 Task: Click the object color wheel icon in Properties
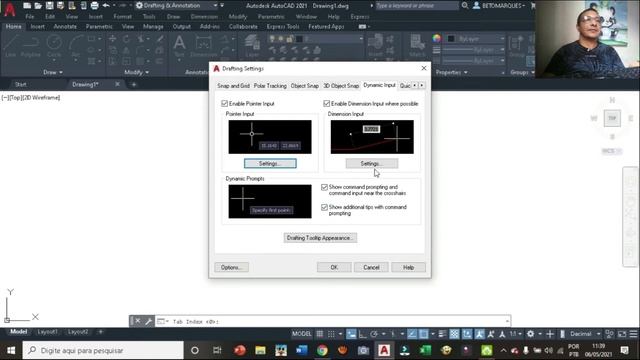437,38
